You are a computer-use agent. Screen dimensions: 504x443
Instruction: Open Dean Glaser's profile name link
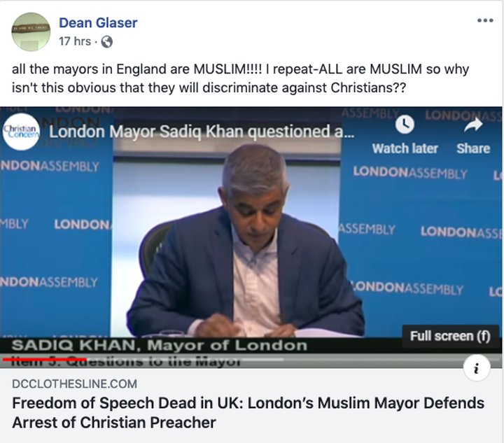tap(98, 23)
